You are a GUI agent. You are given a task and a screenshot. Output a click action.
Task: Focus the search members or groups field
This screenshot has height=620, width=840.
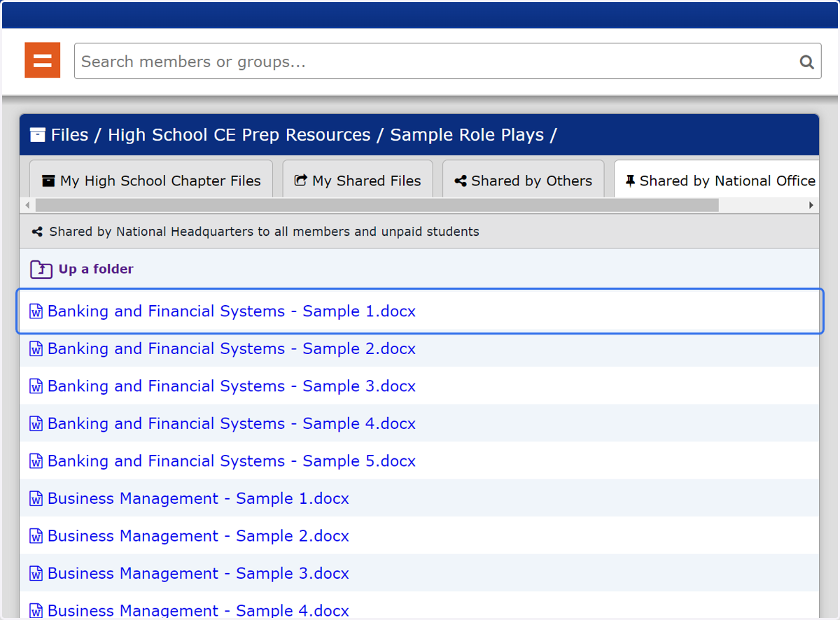[x=447, y=61]
